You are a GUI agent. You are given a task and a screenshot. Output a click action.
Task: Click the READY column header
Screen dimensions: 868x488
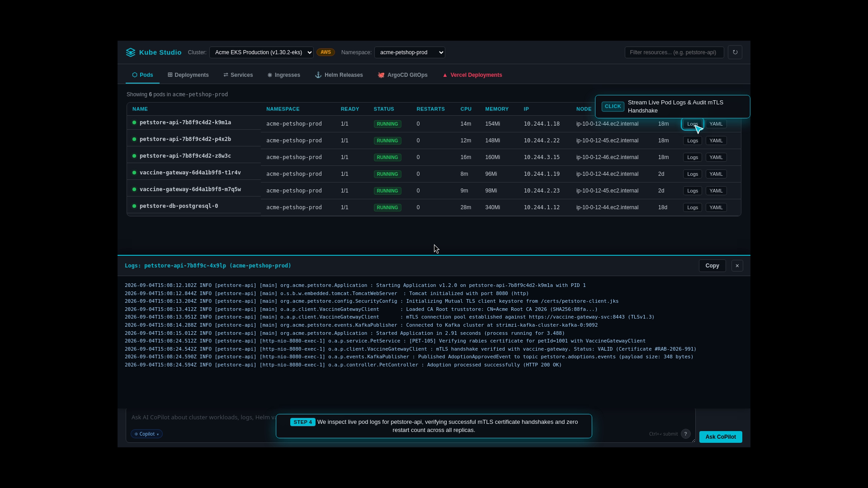(x=350, y=109)
